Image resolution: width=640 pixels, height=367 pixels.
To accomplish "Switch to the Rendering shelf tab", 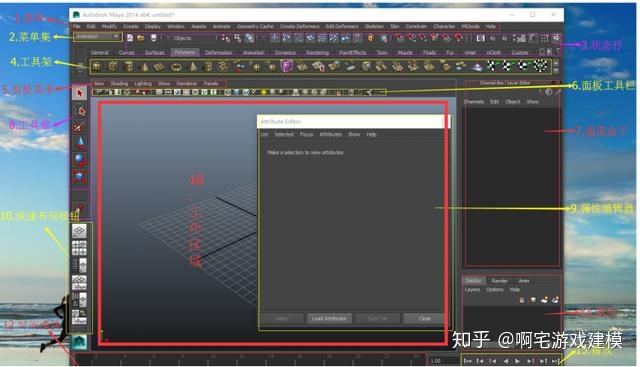I will (x=318, y=53).
